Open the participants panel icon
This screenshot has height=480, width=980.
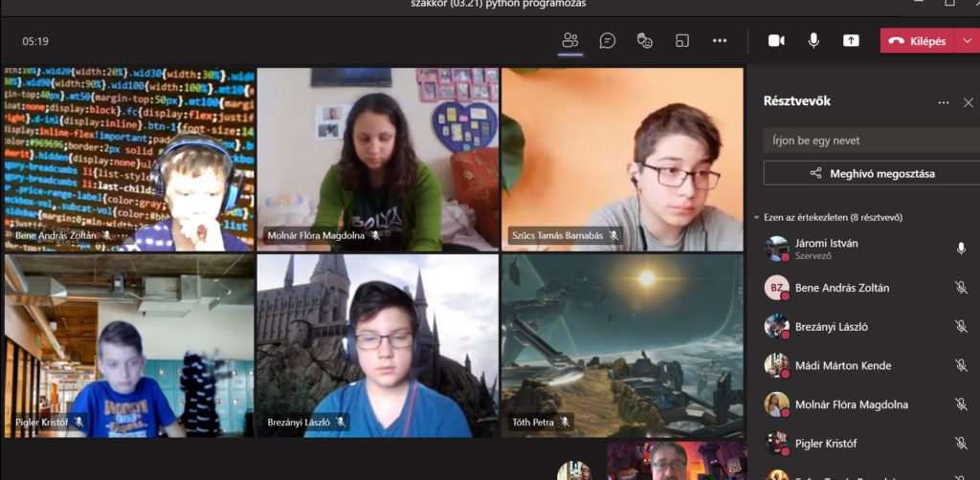(570, 41)
